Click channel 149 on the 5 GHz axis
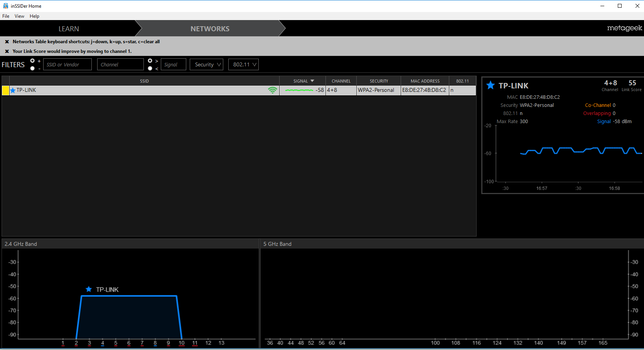 (561, 343)
